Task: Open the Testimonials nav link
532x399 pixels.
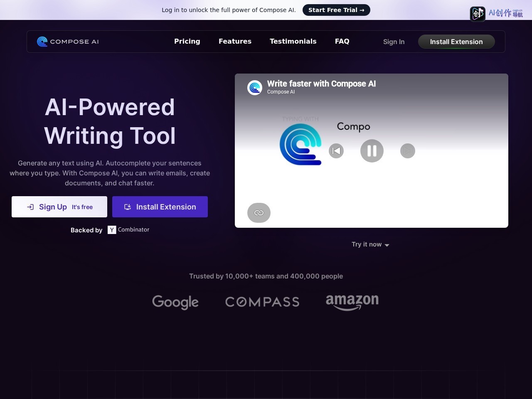Action: (x=293, y=41)
